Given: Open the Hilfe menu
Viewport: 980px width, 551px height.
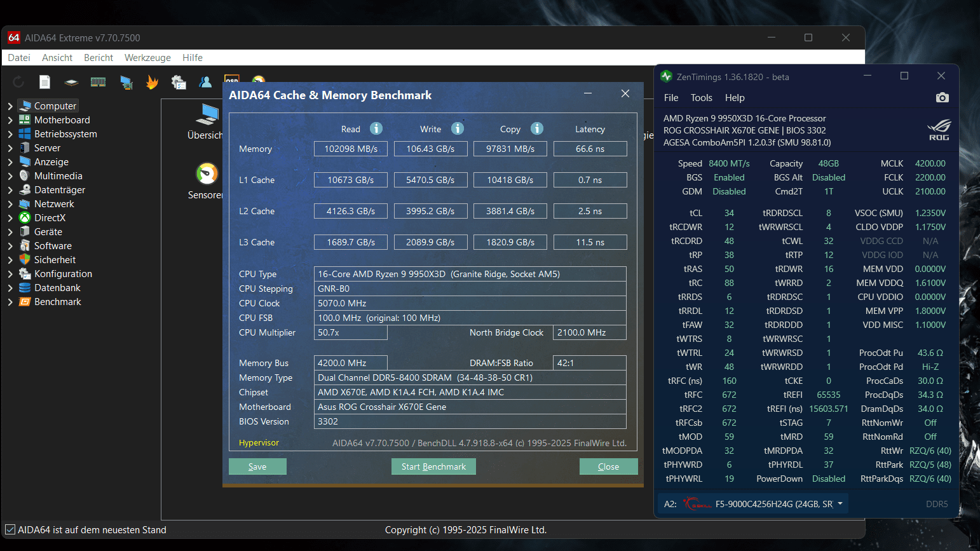Looking at the screenshot, I should pos(193,57).
